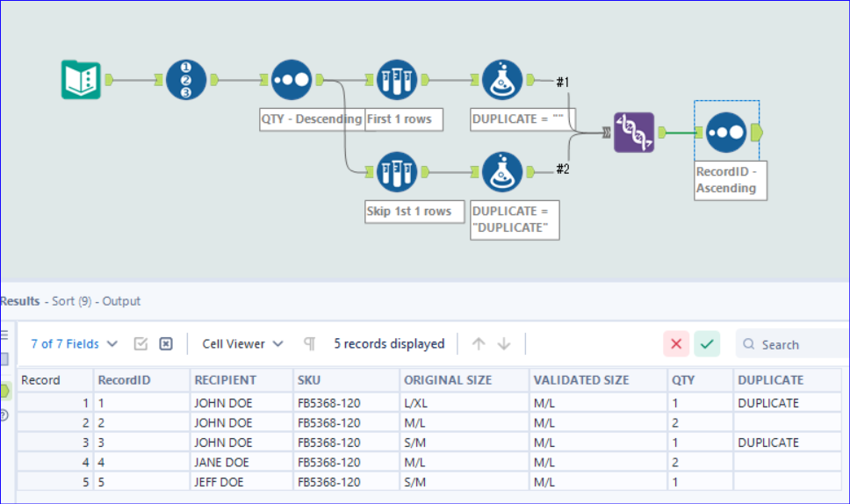Select record row number 2
The image size is (850, 504).
tap(55, 422)
